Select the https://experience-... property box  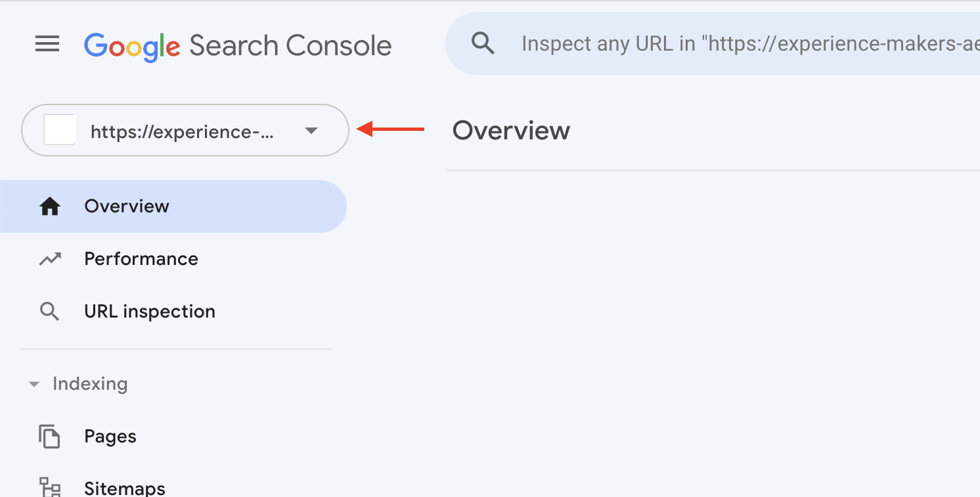click(x=185, y=130)
